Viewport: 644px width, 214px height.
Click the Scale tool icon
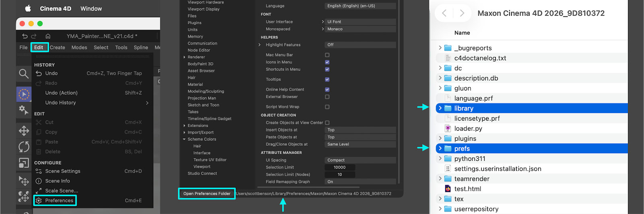tap(24, 163)
